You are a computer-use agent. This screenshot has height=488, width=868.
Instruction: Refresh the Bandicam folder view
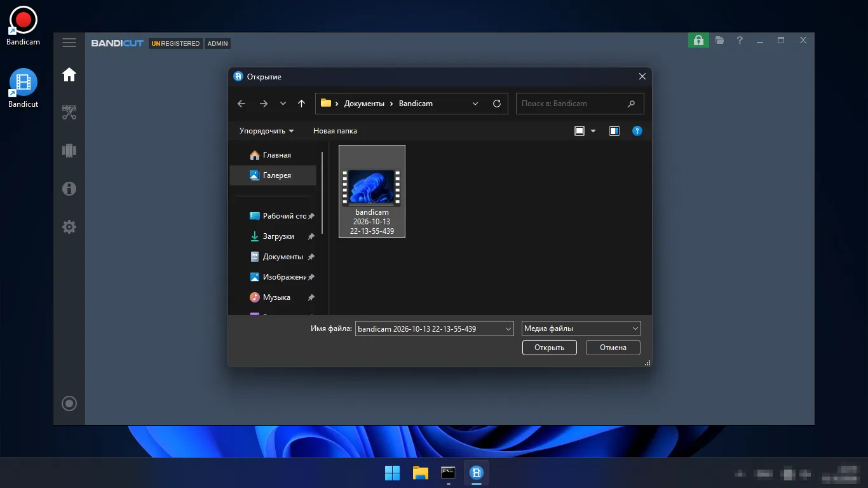click(497, 104)
